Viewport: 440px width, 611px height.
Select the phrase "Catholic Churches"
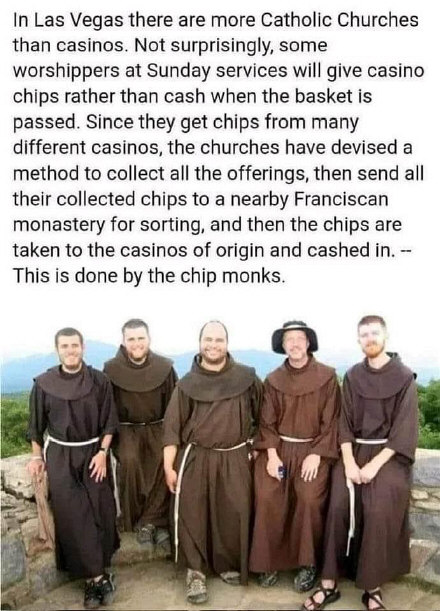[340, 20]
